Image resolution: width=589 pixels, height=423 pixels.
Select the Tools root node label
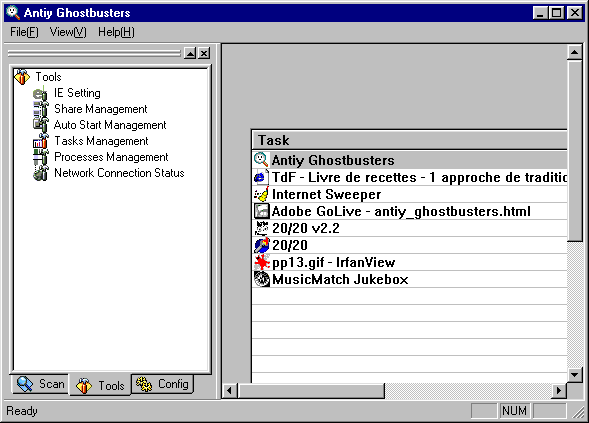48,77
